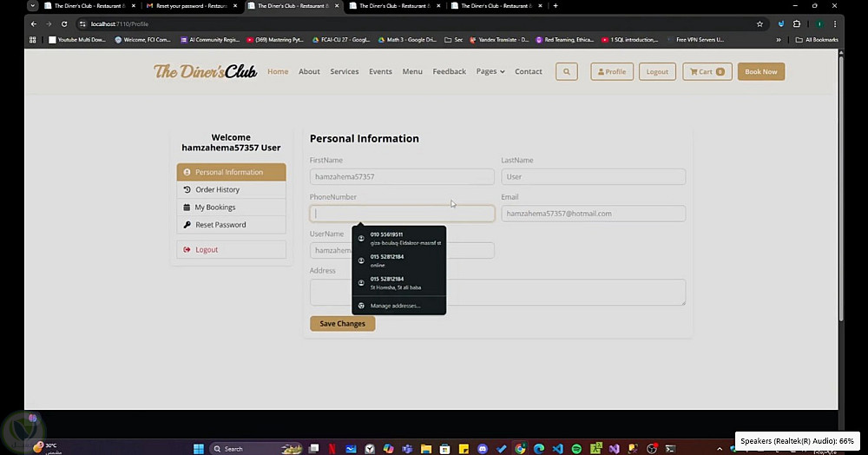The image size is (868, 455).
Task: Open Discord from the taskbar
Action: (482, 448)
